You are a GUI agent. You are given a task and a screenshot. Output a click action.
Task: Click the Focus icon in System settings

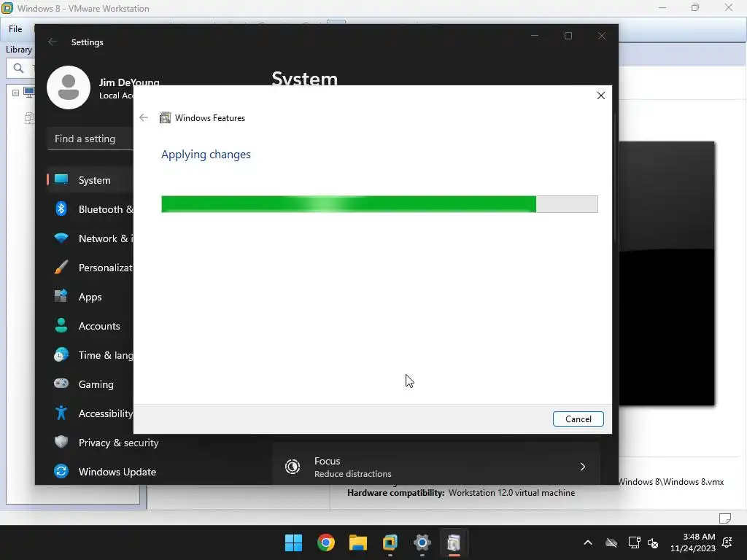click(293, 467)
